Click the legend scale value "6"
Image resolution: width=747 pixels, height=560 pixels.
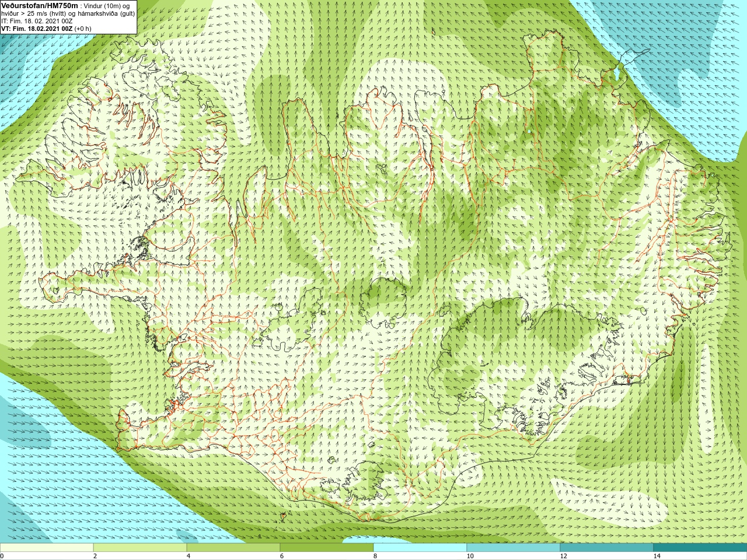pyautogui.click(x=282, y=556)
